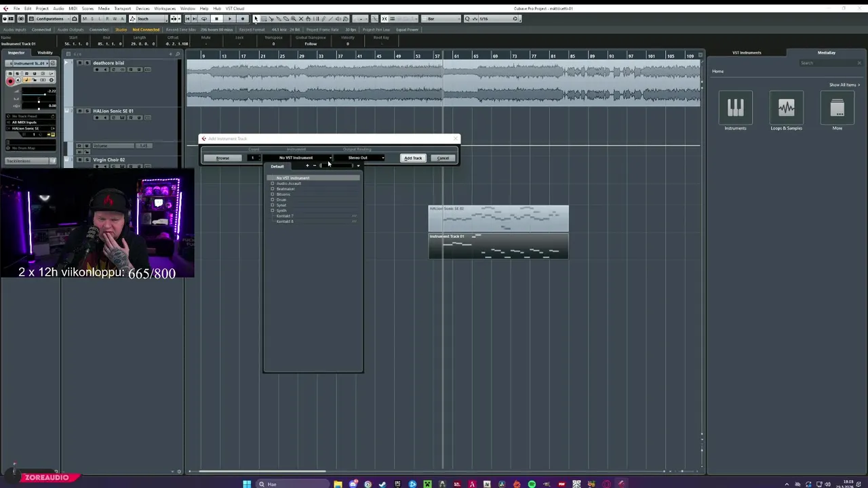The image size is (868, 488).
Task: Click the Play button in the transport toolbar
Action: [x=230, y=18]
